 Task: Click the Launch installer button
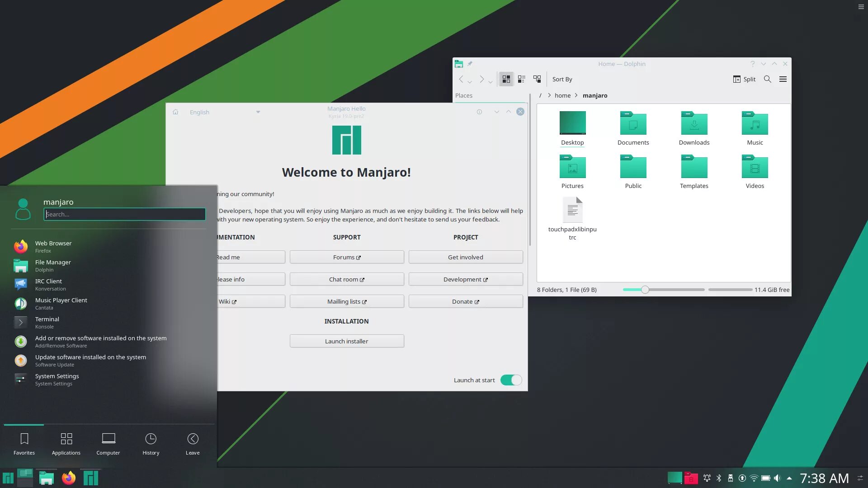pos(346,341)
